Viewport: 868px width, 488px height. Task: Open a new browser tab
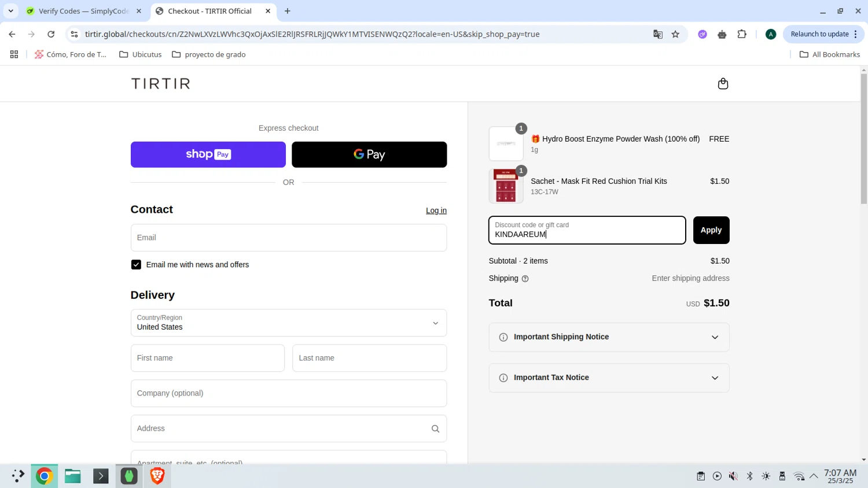point(288,11)
